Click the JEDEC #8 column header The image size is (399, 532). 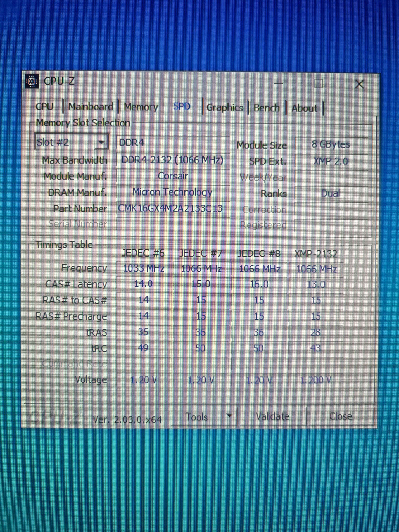[259, 254]
